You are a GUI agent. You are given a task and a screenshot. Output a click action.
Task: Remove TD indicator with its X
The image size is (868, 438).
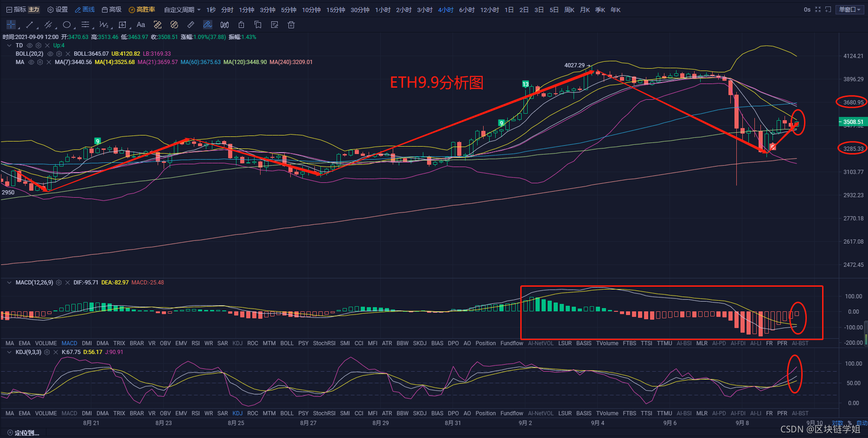47,45
